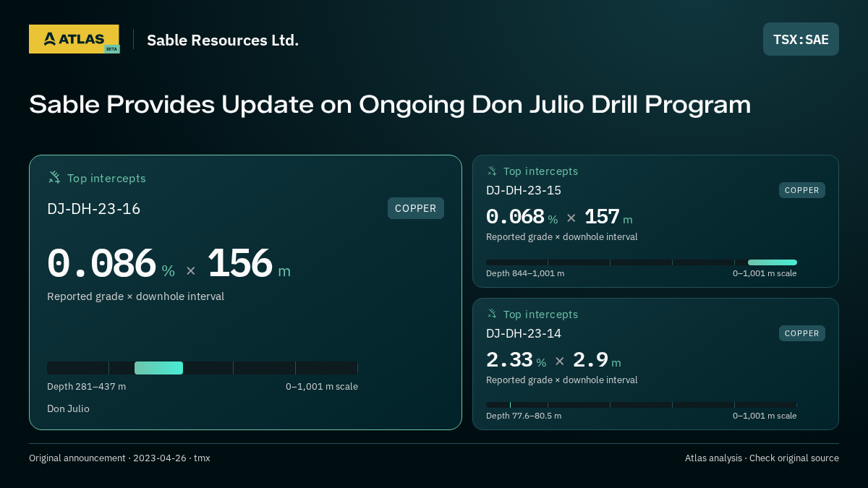Click Top intercepts label in DJ-DH-23-14 card
Screen dimensions: 868x488
(x=540, y=314)
